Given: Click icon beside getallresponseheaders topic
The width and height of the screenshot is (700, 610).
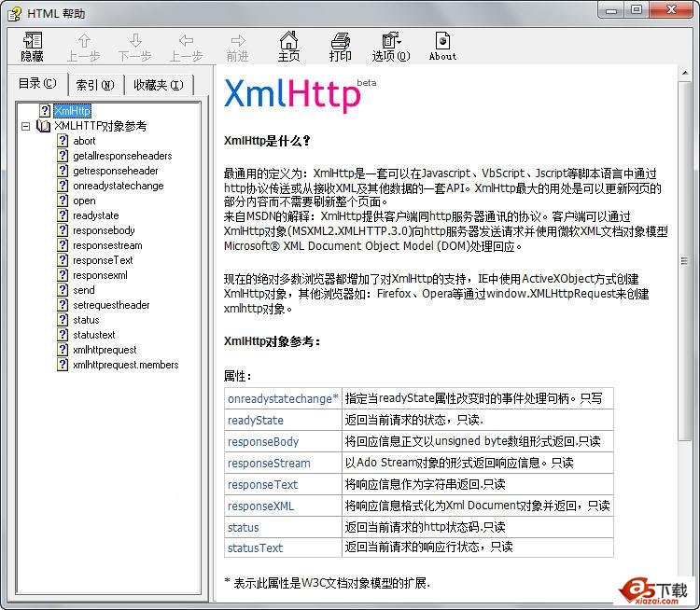Looking at the screenshot, I should 63,155.
